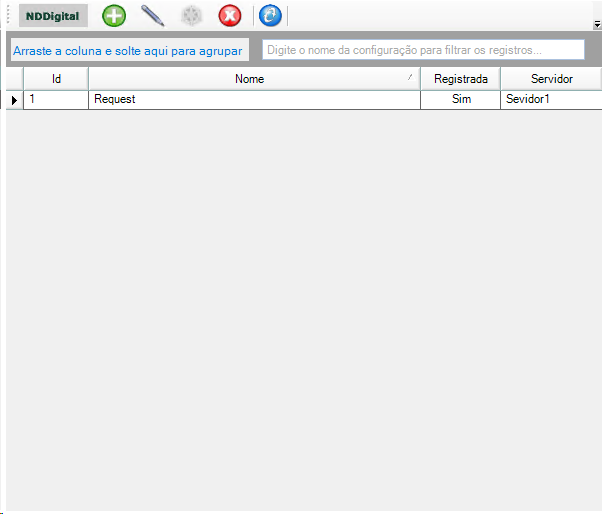Click the red X delete icon
The width and height of the screenshot is (602, 514).
(230, 16)
